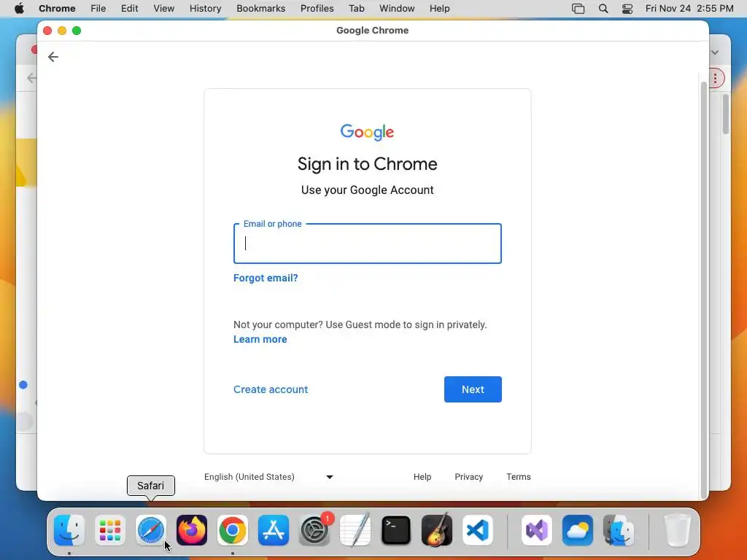Open Learn more about Guest mode

260,340
